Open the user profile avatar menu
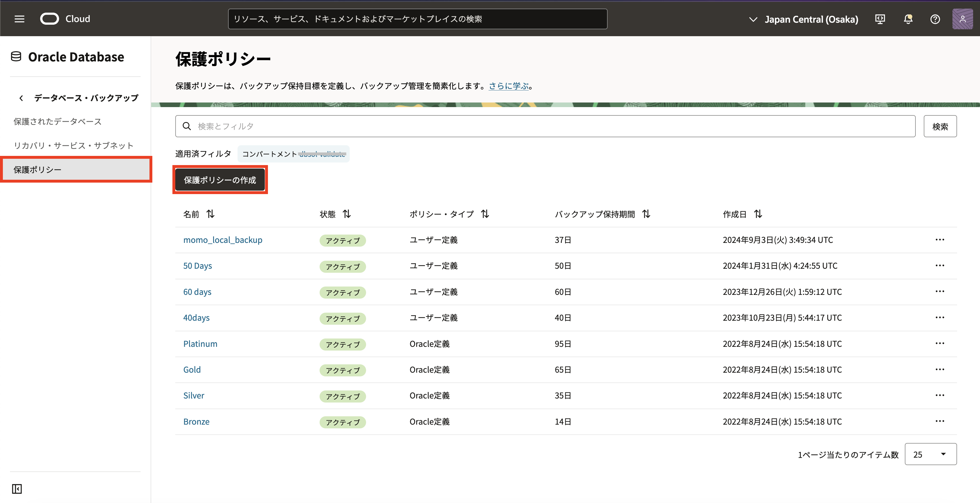The height and width of the screenshot is (503, 980). (x=962, y=19)
